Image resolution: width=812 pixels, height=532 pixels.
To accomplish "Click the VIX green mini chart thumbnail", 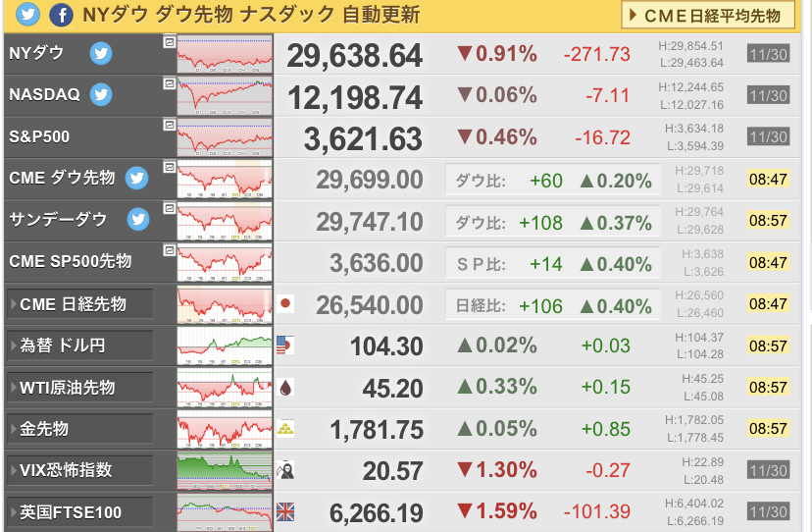I will 225,471.
